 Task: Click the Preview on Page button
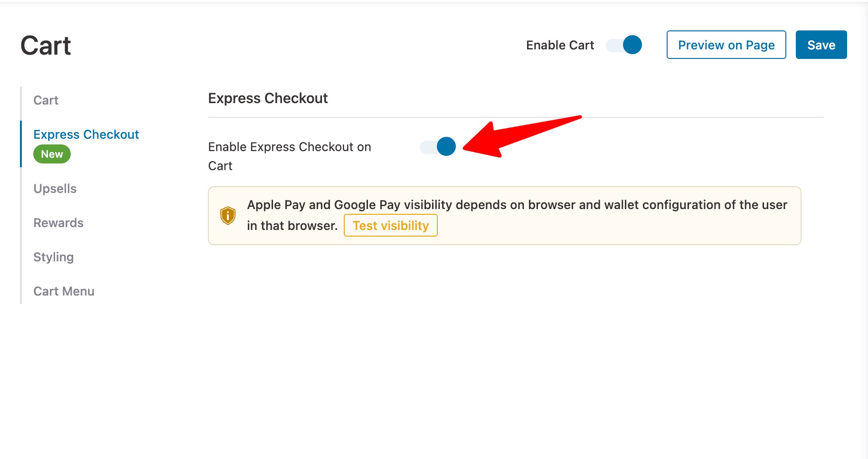click(726, 45)
